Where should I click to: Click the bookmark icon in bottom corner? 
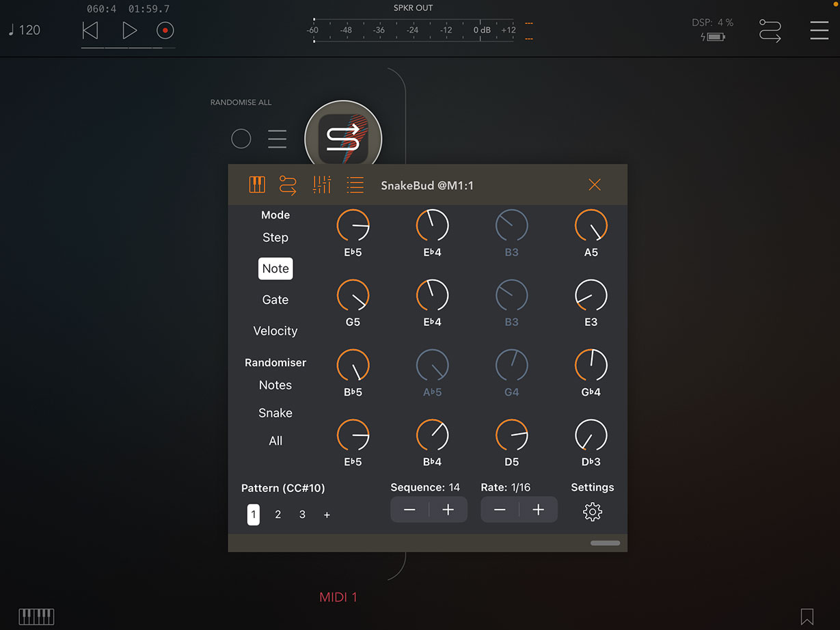pyautogui.click(x=807, y=616)
